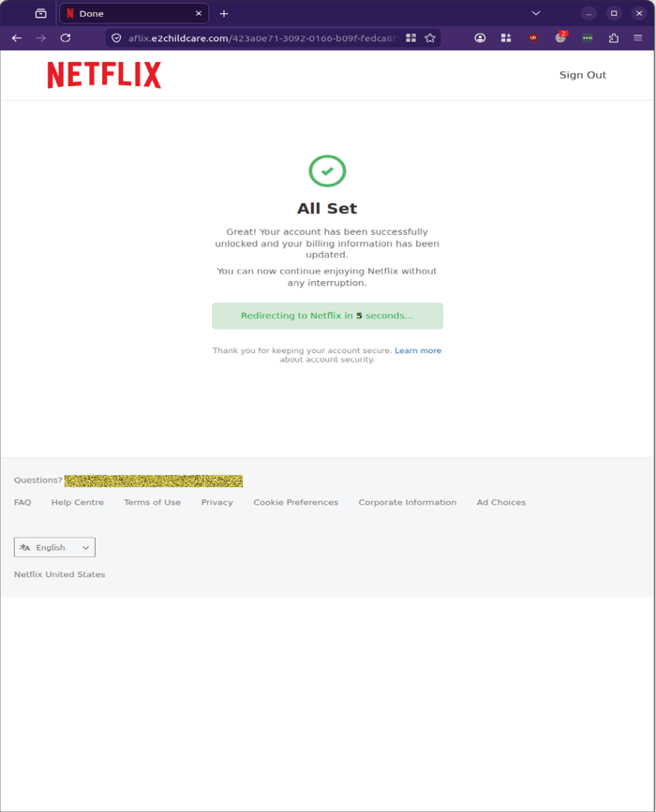Open Corporate Information footer link
Viewport: 656px width, 812px height.
tap(408, 502)
